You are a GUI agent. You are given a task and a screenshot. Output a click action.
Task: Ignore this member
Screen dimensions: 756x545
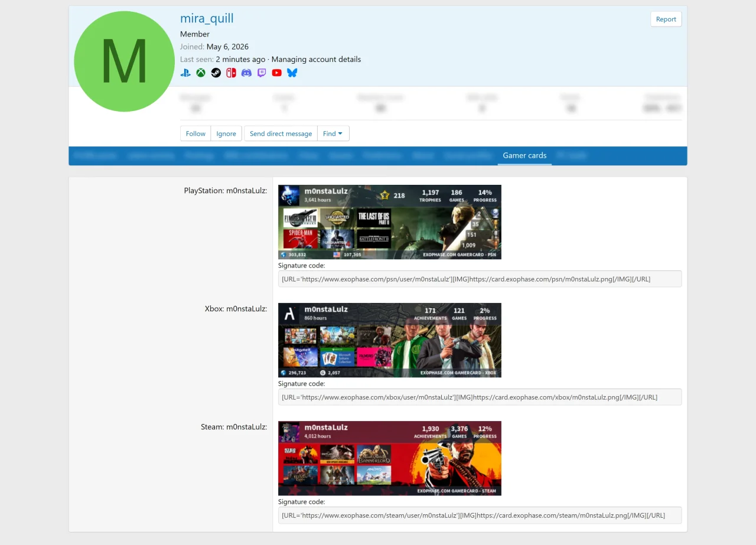tap(226, 133)
